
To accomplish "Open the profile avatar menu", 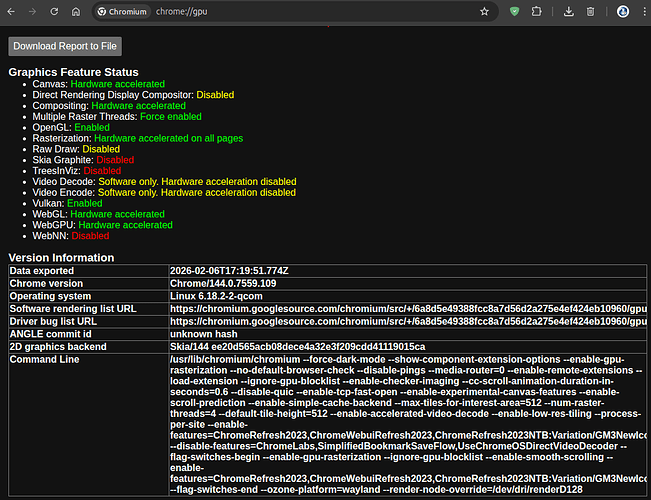I will click(x=622, y=12).
